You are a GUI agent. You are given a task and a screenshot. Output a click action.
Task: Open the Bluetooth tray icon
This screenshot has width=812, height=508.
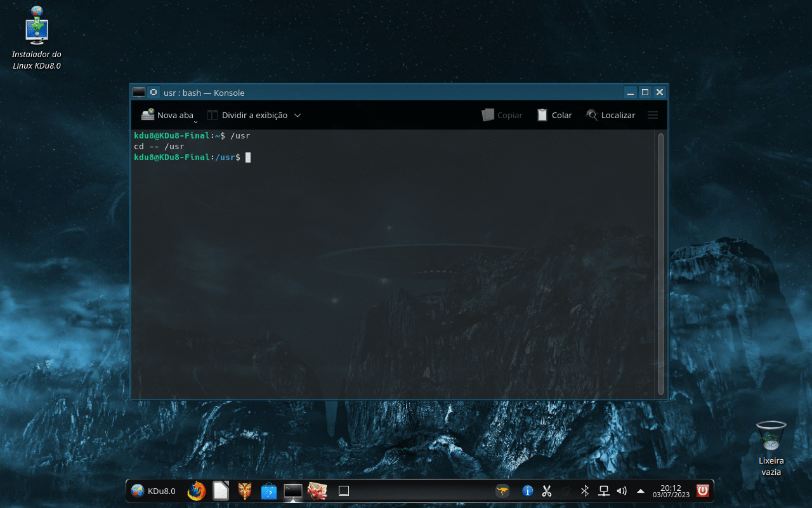click(x=585, y=491)
